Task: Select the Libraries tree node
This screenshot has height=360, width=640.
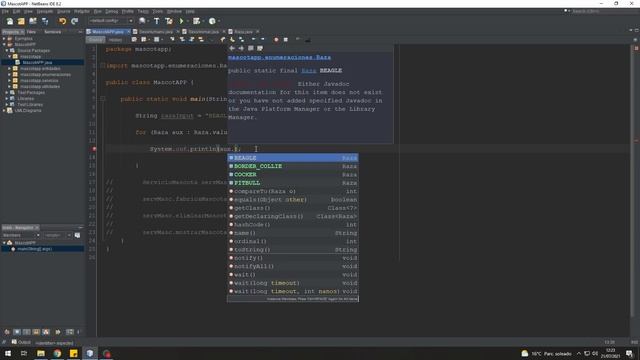Action: click(25, 98)
